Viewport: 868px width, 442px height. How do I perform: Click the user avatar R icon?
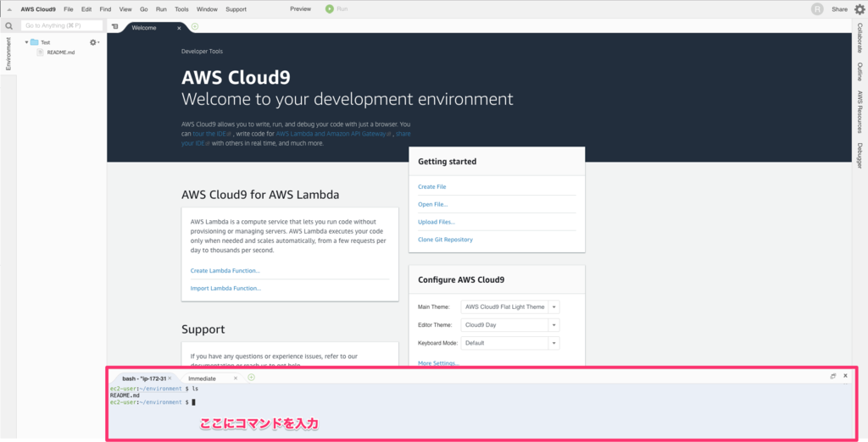click(x=817, y=8)
